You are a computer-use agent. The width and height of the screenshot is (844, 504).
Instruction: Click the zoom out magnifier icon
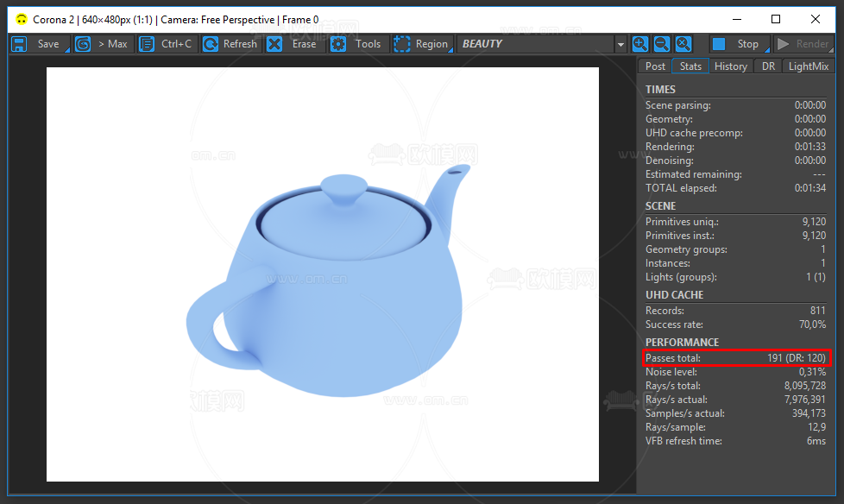pos(661,44)
